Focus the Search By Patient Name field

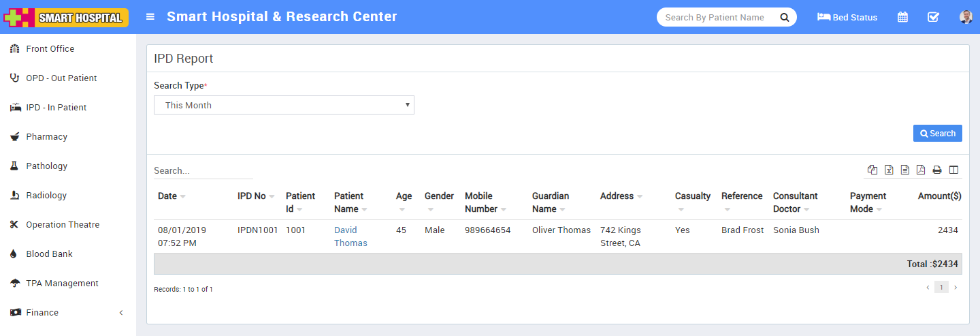(x=715, y=17)
